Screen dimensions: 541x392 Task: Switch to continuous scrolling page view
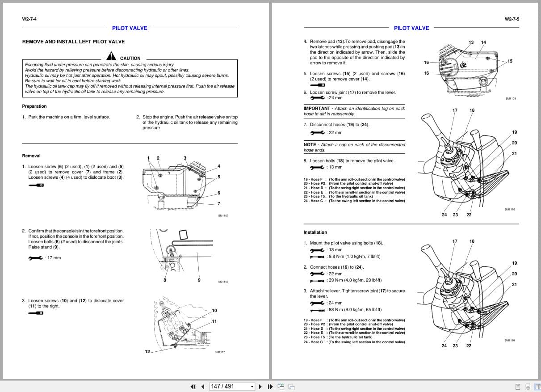[x=528, y=387]
